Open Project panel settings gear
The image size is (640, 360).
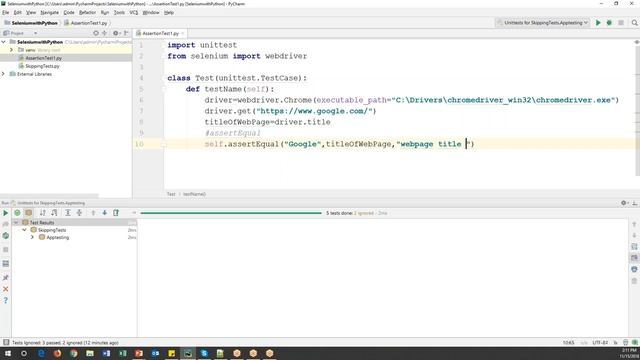pos(116,33)
